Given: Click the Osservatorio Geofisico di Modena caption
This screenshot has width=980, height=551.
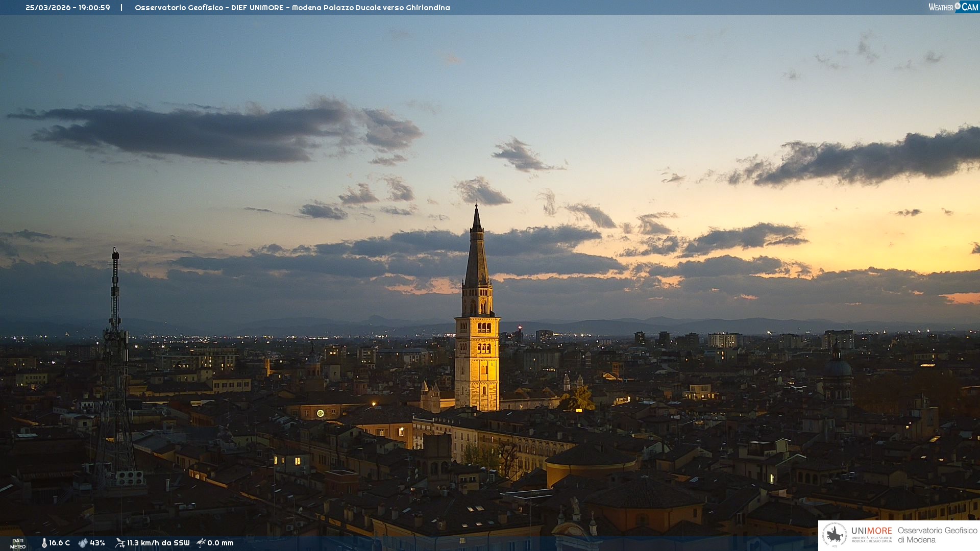Looking at the screenshot, I should [937, 535].
